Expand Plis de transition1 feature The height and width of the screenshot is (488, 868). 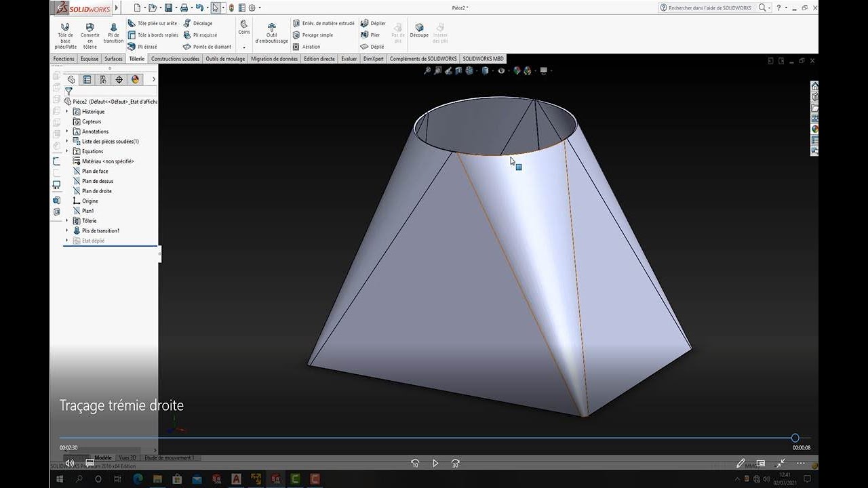coord(67,230)
